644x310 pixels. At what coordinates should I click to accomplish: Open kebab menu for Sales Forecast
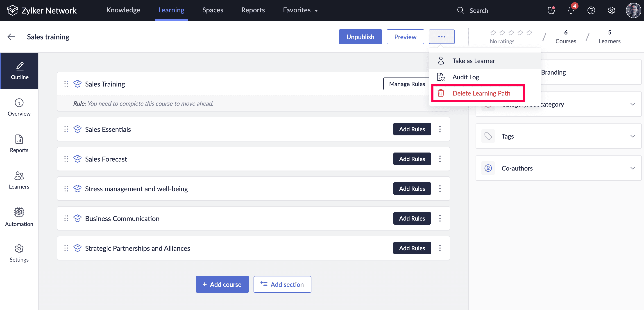click(x=440, y=159)
